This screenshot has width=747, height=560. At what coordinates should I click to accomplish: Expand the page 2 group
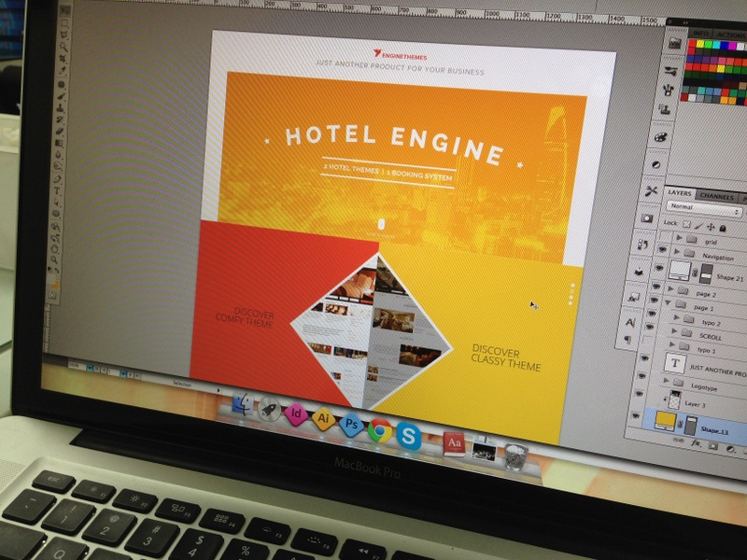[x=670, y=288]
